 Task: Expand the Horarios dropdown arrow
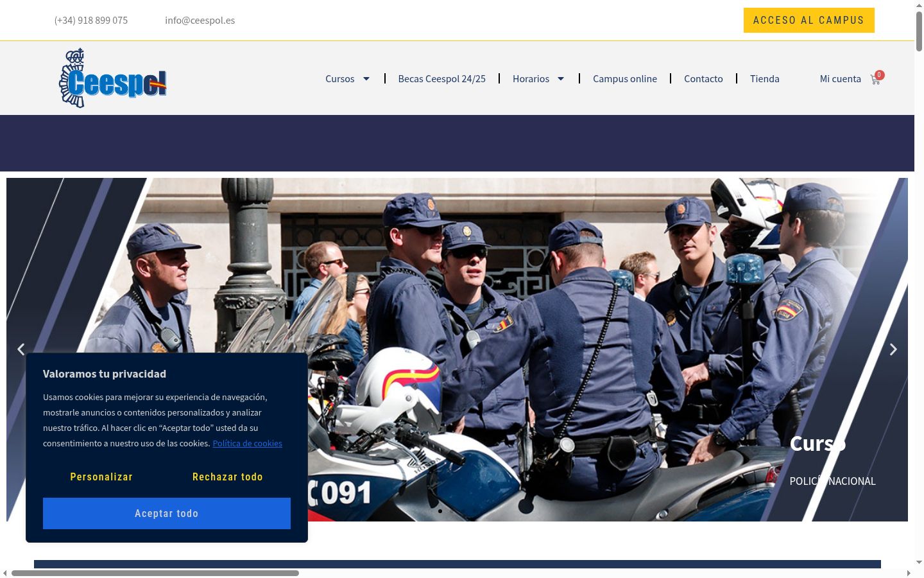[x=561, y=78]
